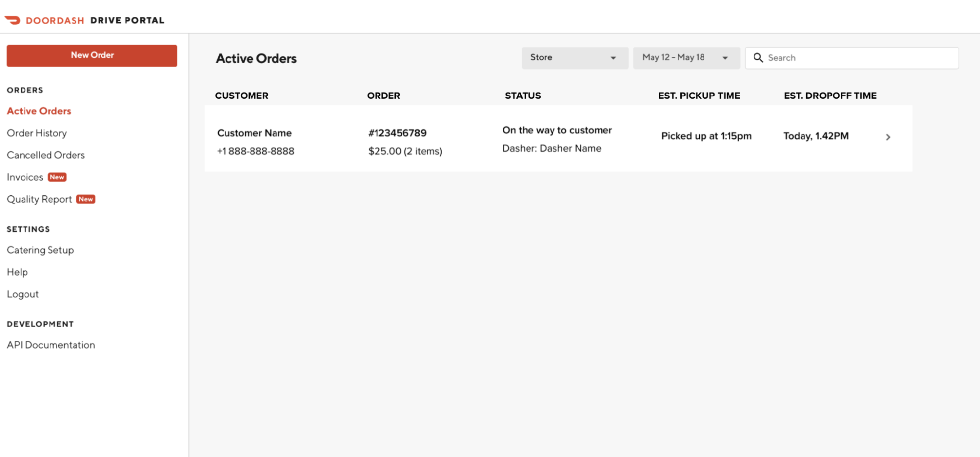The width and height of the screenshot is (980, 457).
Task: Open the Store filter dropdown
Action: 575,57
